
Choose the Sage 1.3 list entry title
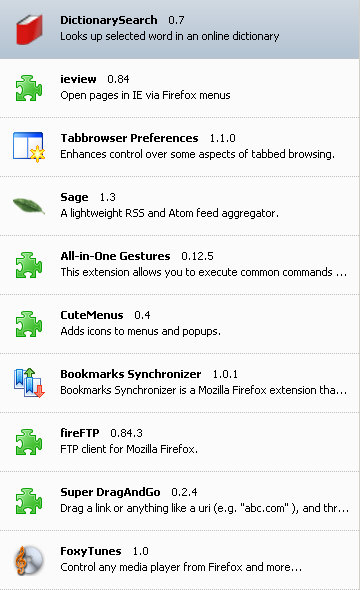coord(88,197)
